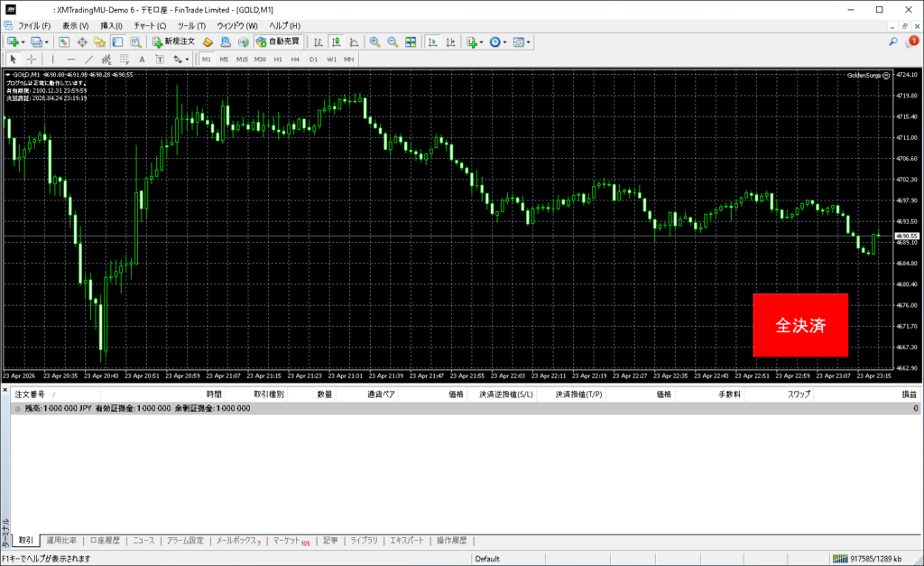The height and width of the screenshot is (566, 924).
Task: Select the crosshair cursor tool
Action: pyautogui.click(x=32, y=59)
